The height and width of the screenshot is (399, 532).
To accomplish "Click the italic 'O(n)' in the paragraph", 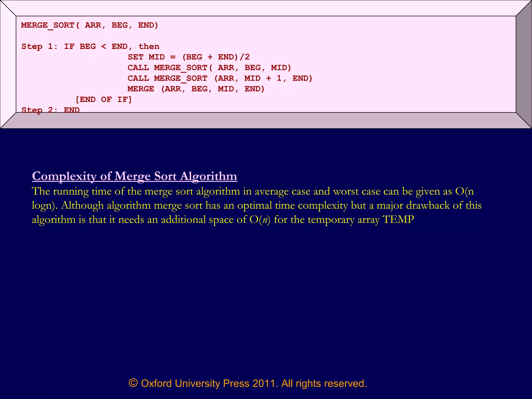I will [x=260, y=220].
